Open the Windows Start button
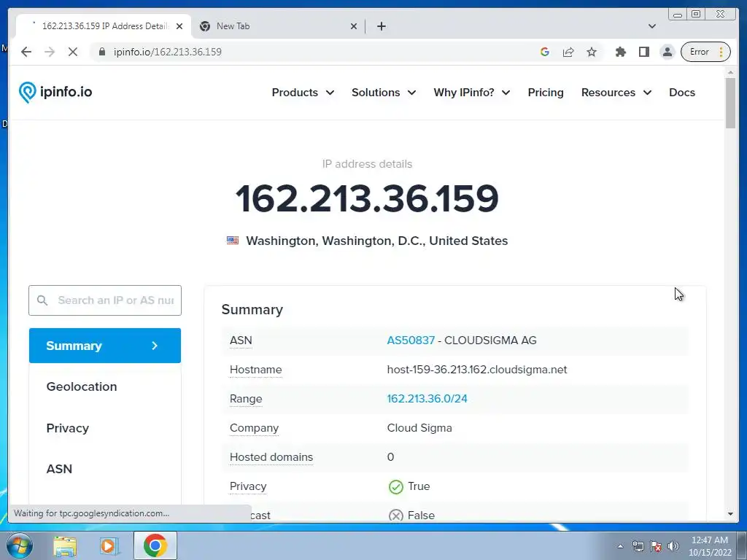The width and height of the screenshot is (747, 560). (18, 545)
